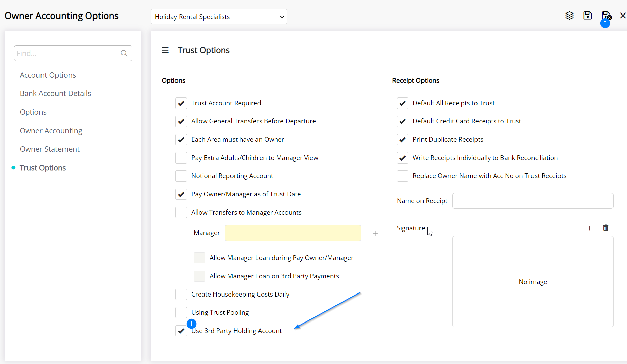627x364 pixels.
Task: Go to Owner Statement section
Action: (50, 149)
